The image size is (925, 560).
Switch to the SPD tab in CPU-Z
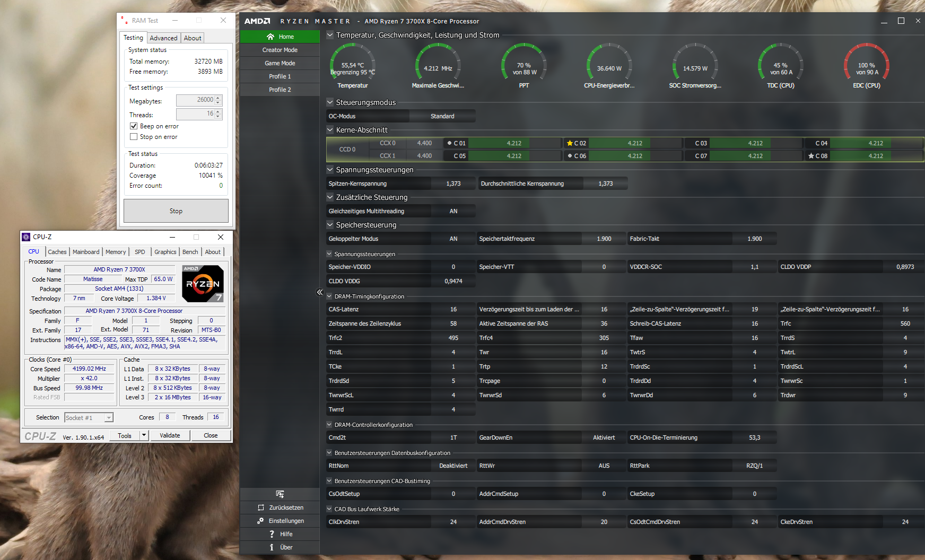click(140, 252)
